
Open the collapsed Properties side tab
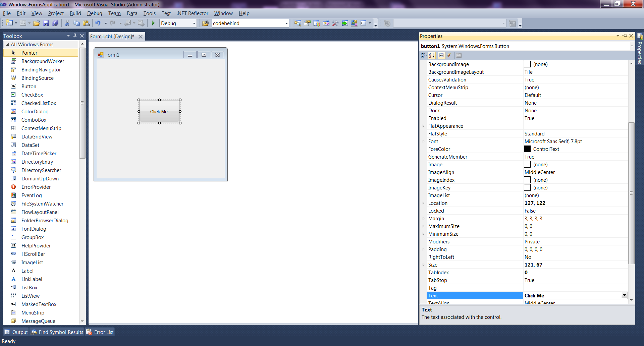click(x=640, y=49)
